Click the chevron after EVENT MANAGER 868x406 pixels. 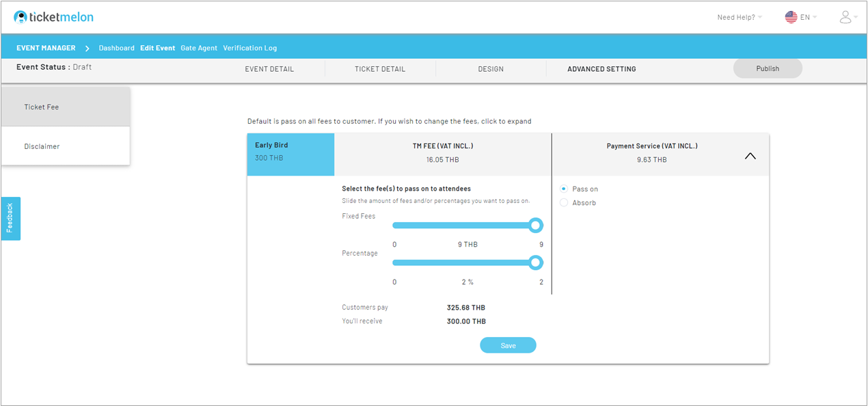(x=87, y=49)
